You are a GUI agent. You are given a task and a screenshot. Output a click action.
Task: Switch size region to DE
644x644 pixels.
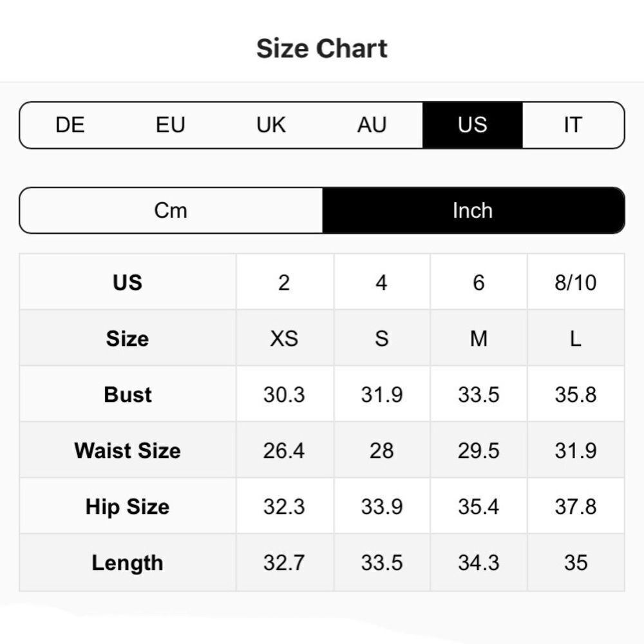coord(70,125)
